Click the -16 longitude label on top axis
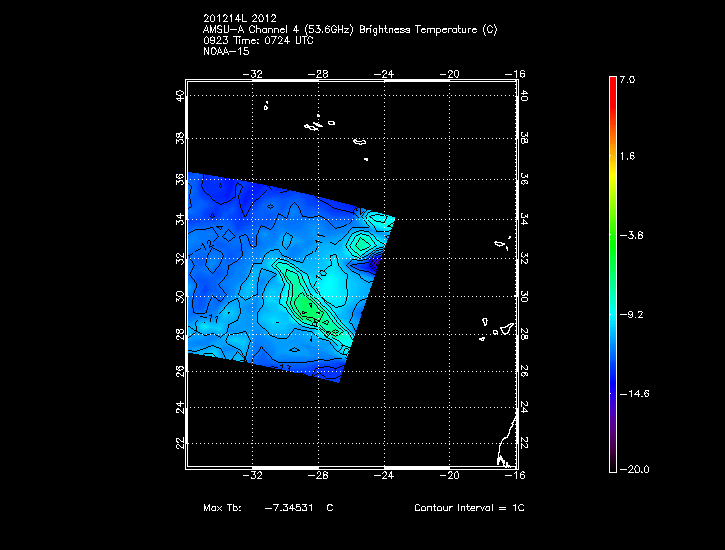This screenshot has width=725, height=550. pos(517,73)
